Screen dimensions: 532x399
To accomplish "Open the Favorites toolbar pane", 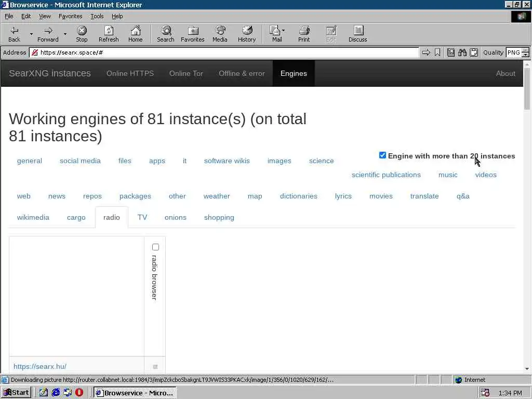I will [192, 34].
